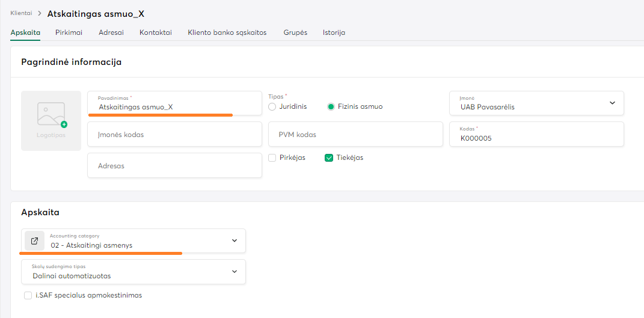644x318 pixels.
Task: Upload a logo via the Logotipas placeholder
Action: coord(51,120)
